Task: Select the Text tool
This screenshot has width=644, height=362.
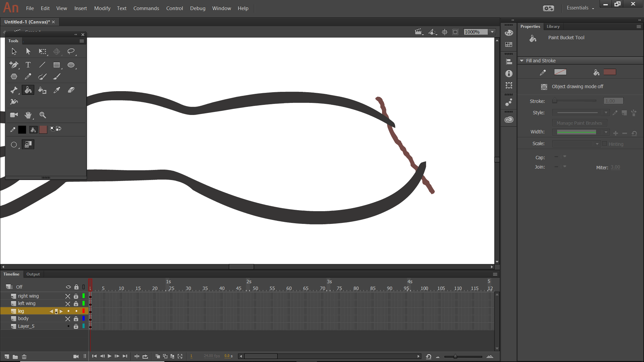Action: pyautogui.click(x=28, y=65)
